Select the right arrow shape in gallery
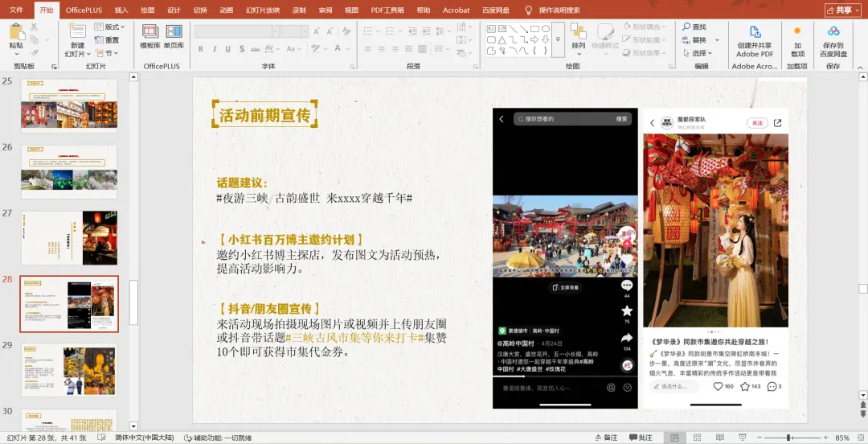This screenshot has height=444, width=868. (x=534, y=40)
